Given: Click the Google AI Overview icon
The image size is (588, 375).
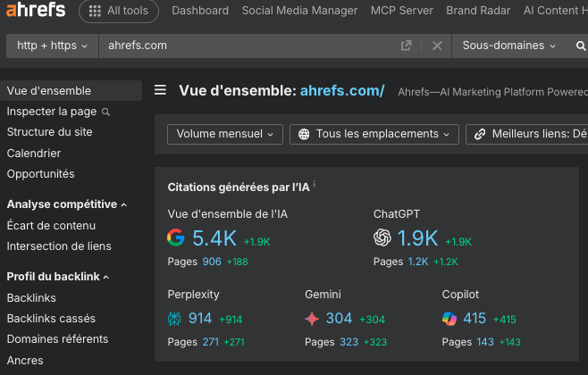Looking at the screenshot, I should 176,237.
